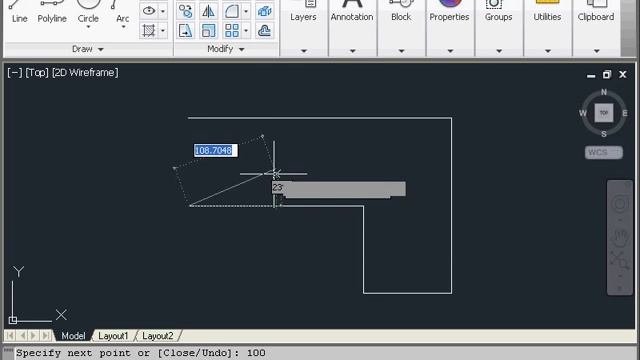This screenshot has height=360, width=640.
Task: Expand the Modify panel
Action: point(226,49)
